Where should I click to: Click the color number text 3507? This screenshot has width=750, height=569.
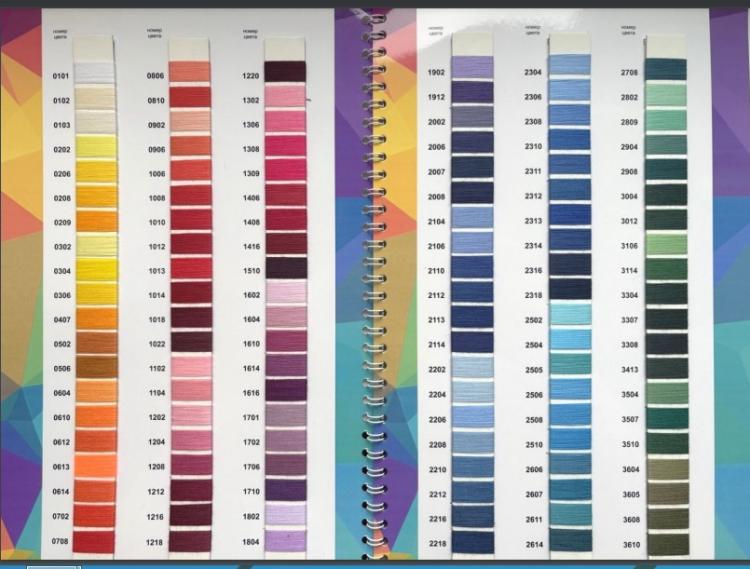(630, 419)
